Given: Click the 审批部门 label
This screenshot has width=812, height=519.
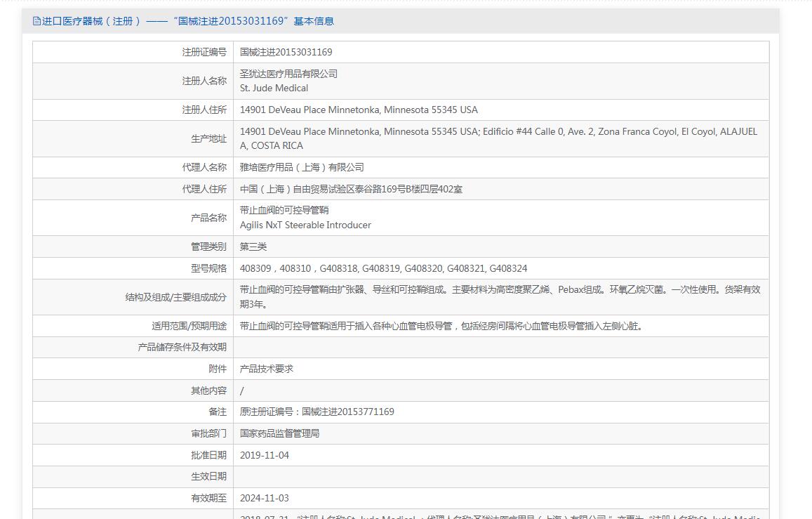Looking at the screenshot, I should click(x=208, y=433).
